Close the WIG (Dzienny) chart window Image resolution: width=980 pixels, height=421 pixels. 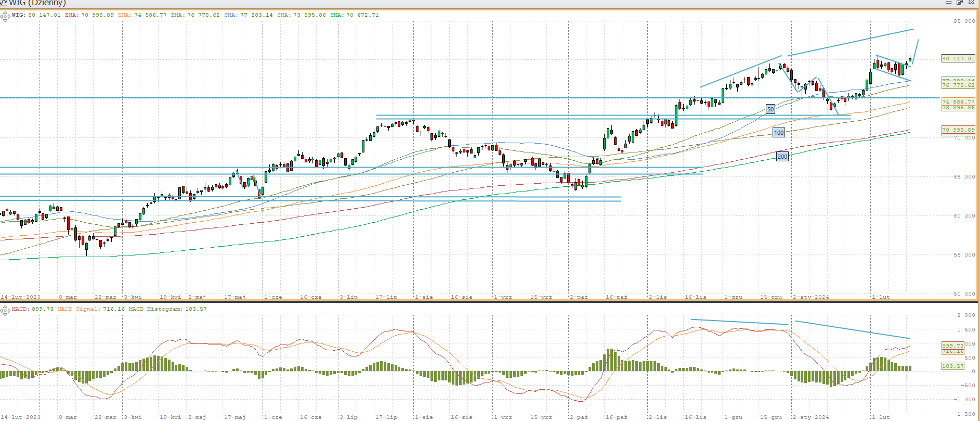click(971, 3)
